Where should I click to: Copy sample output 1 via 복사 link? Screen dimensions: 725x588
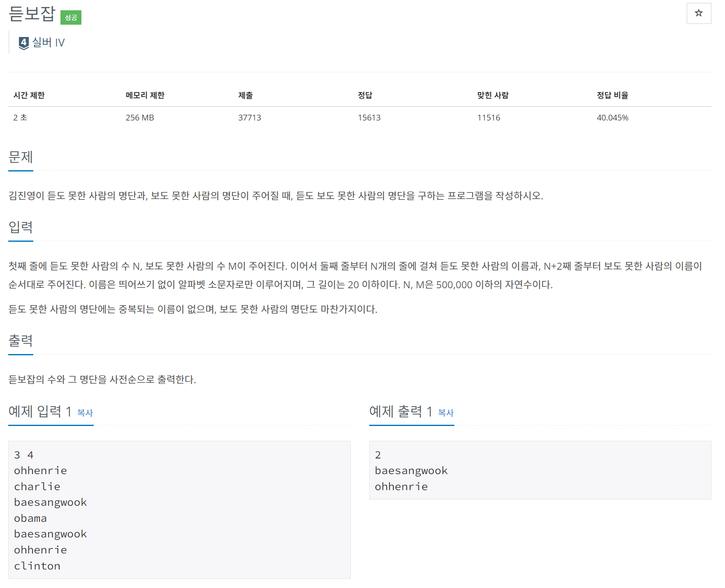pos(446,412)
